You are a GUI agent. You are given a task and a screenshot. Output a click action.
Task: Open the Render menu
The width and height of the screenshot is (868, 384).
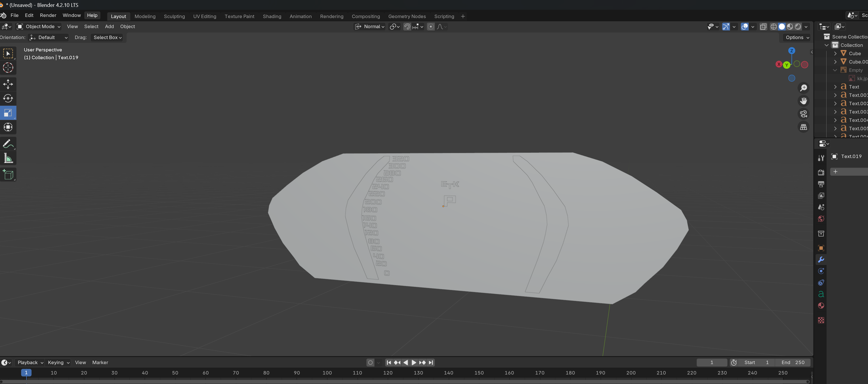pos(48,16)
